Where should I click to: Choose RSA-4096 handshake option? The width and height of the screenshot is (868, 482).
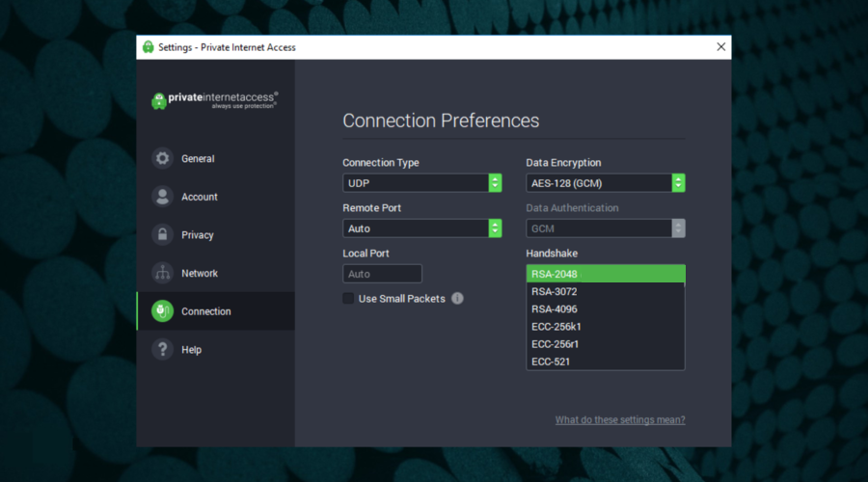606,309
